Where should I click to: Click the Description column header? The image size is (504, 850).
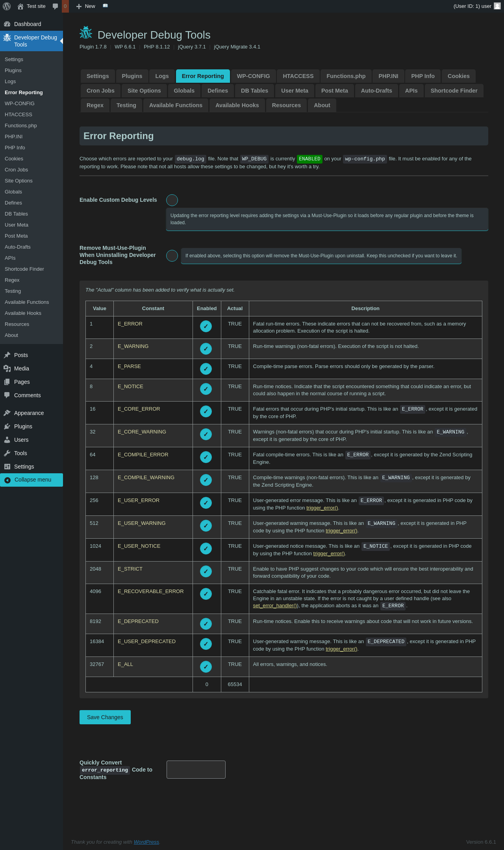tap(365, 309)
